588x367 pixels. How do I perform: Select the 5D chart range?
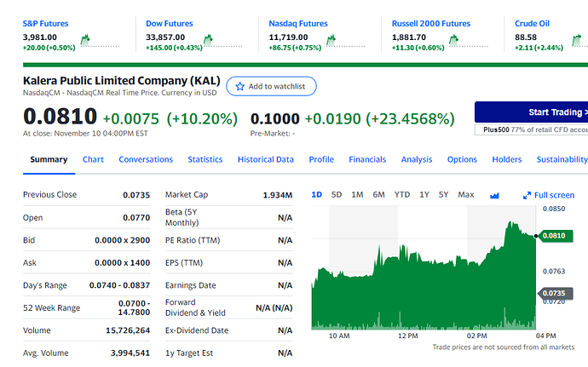coord(337,195)
